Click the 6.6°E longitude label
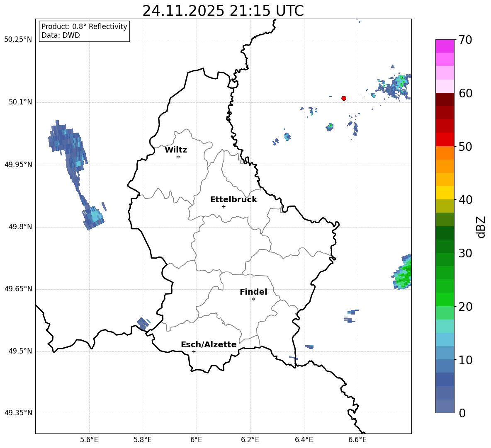 tap(357, 440)
